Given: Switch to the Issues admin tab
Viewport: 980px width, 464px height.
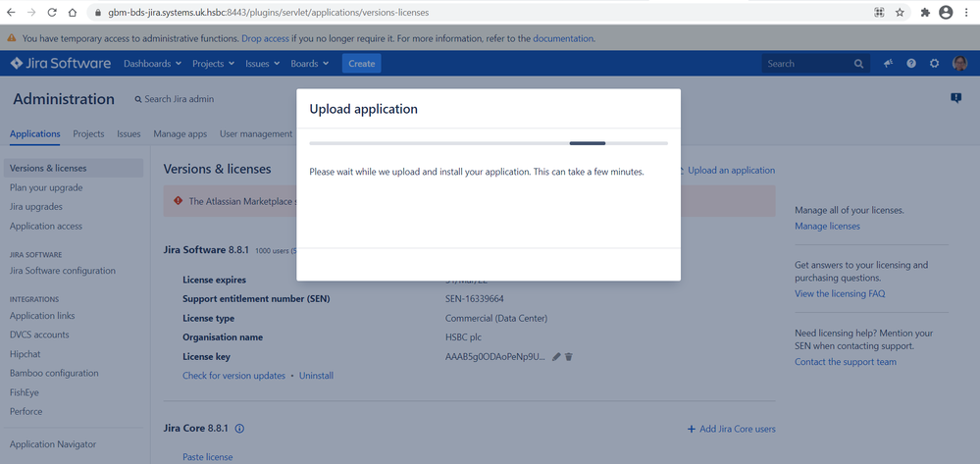Looking at the screenshot, I should pyautogui.click(x=129, y=133).
